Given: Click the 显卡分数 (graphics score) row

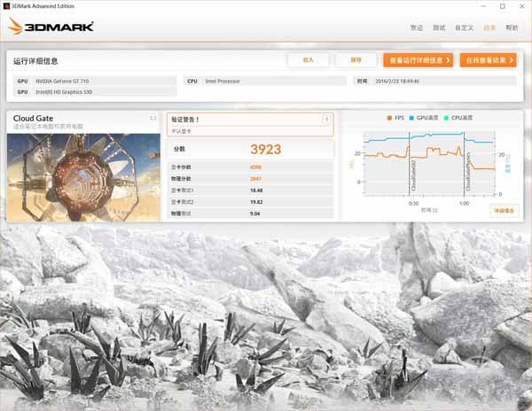Looking at the screenshot, I should 251,167.
